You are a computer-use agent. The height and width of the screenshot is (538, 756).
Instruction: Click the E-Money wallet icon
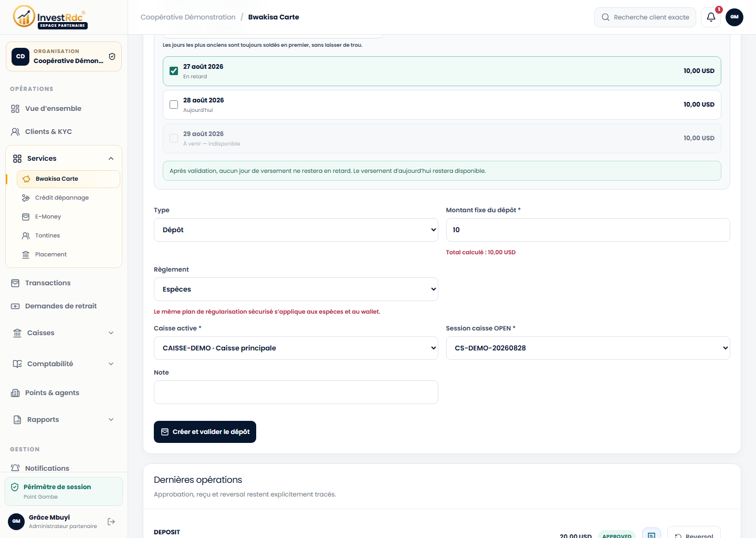[x=26, y=217]
